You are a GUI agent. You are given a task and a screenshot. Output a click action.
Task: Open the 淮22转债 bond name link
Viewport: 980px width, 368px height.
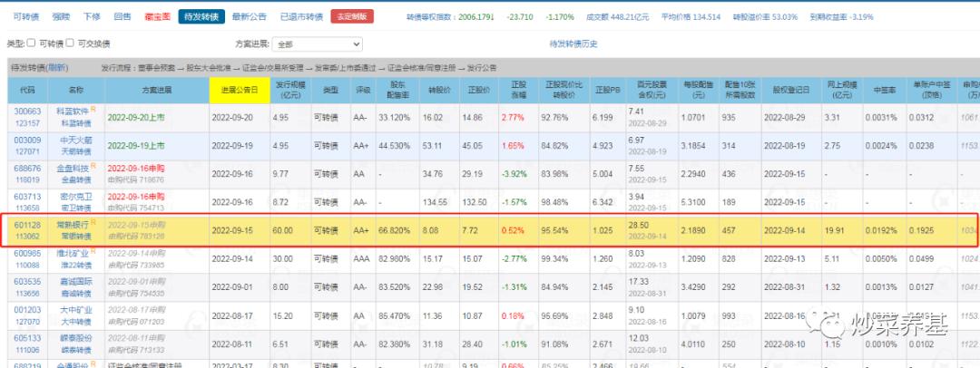76,265
